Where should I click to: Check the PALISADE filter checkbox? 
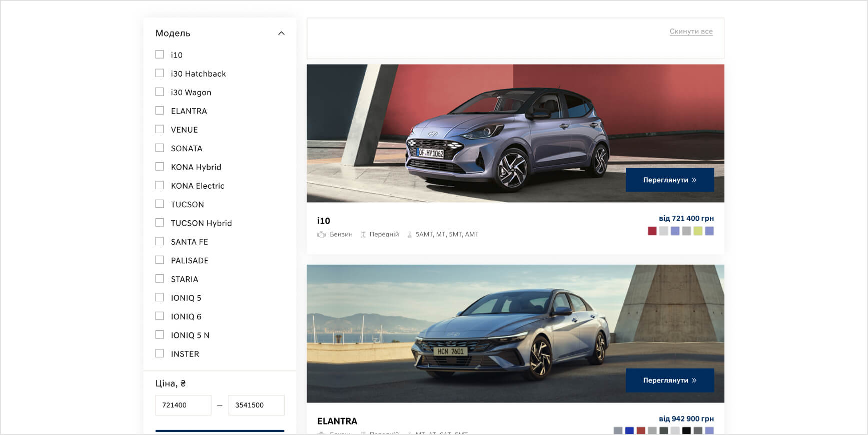tap(160, 260)
